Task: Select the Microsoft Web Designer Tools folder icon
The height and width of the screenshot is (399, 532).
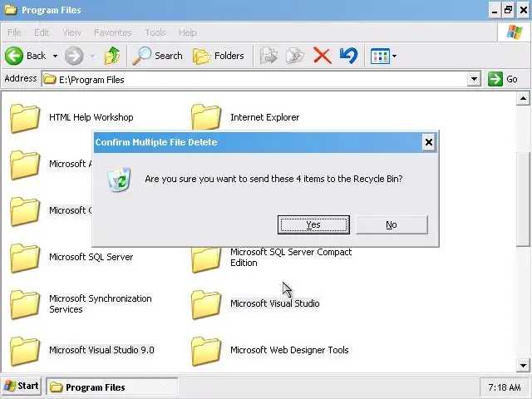Action: pyautogui.click(x=206, y=351)
